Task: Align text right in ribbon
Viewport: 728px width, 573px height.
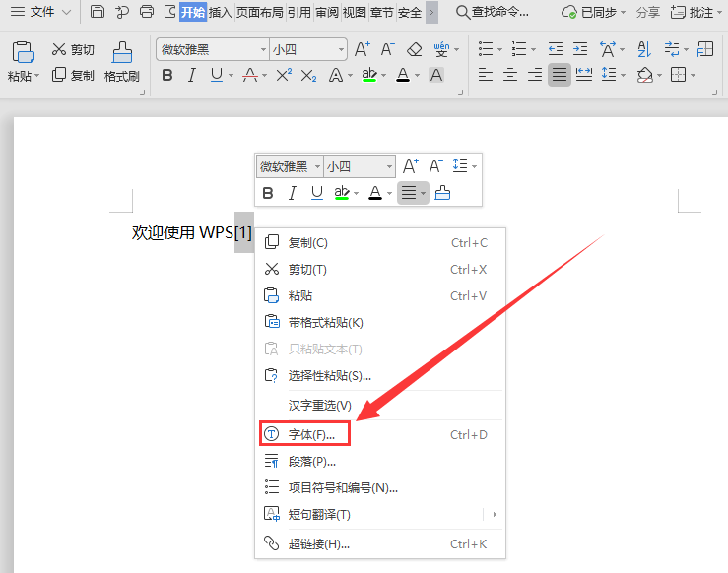Action: (535, 75)
